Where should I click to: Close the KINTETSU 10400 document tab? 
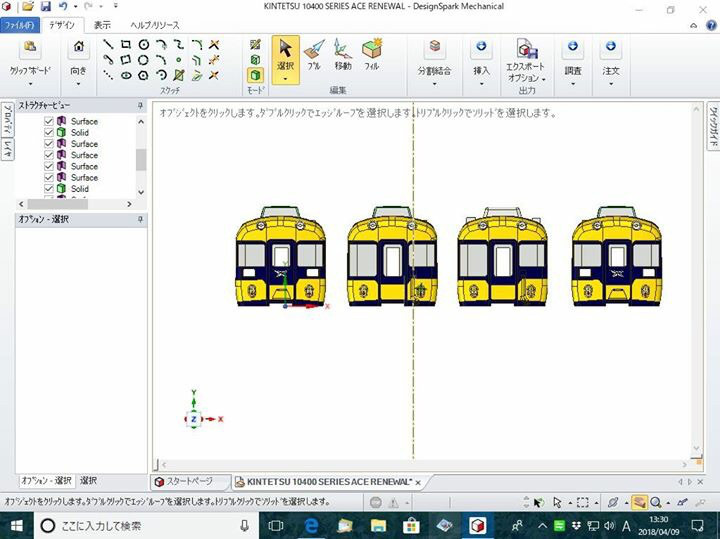418,483
